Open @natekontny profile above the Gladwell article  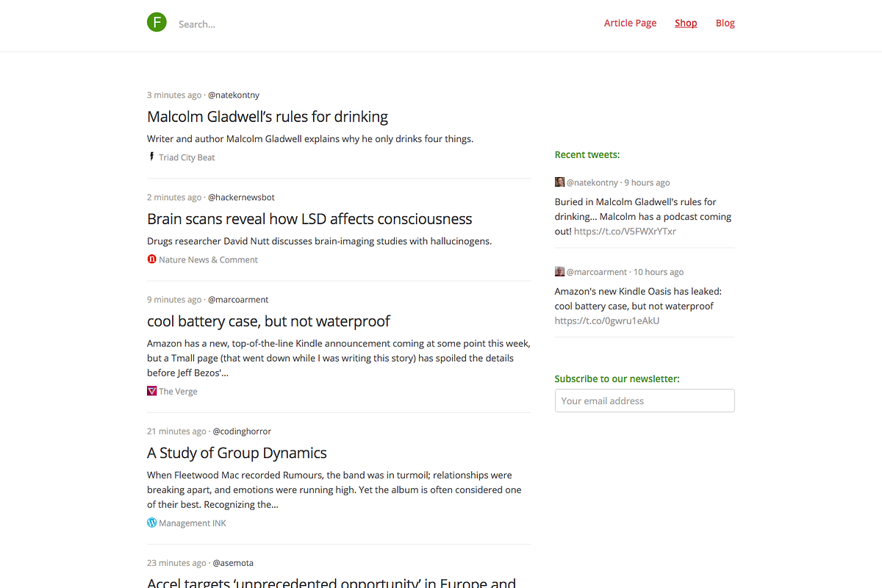(234, 95)
